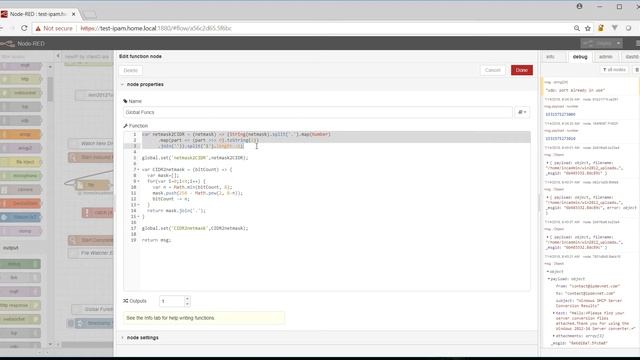
Task: Bookmark this page with star icon
Action: coord(588,28)
